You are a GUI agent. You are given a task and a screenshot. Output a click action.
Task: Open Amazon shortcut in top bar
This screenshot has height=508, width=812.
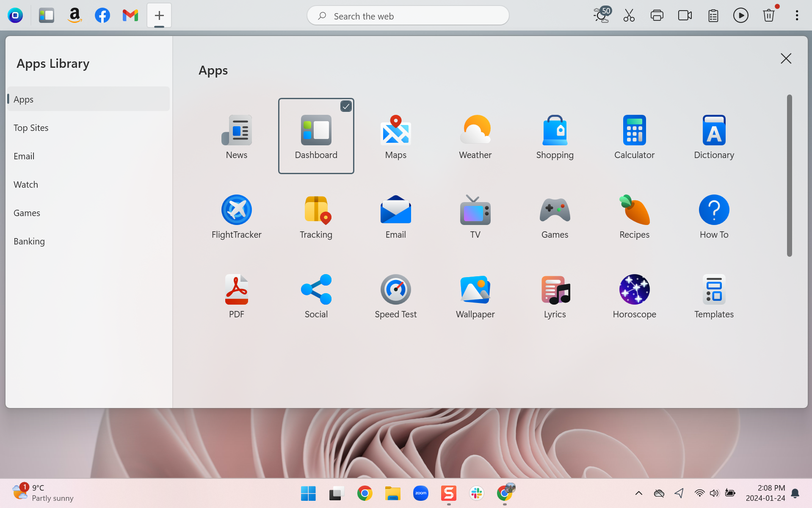75,16
